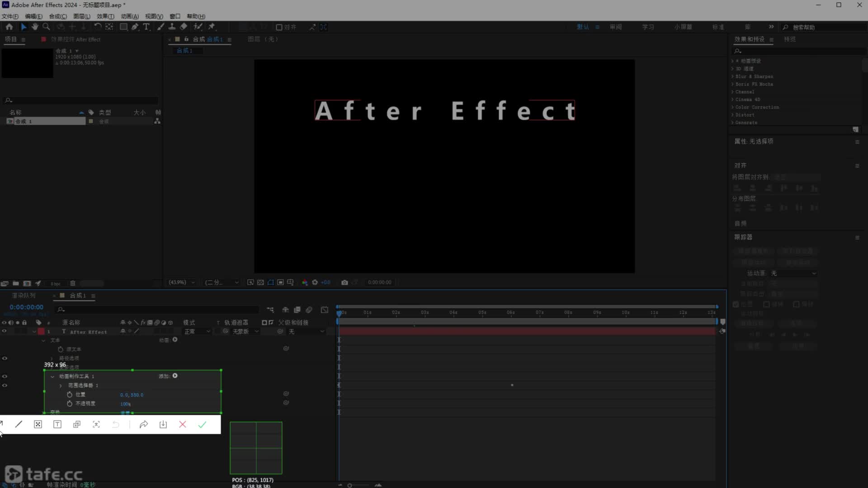Click the current time indicator at 0s
Image resolution: width=868 pixels, height=488 pixels.
(x=339, y=313)
